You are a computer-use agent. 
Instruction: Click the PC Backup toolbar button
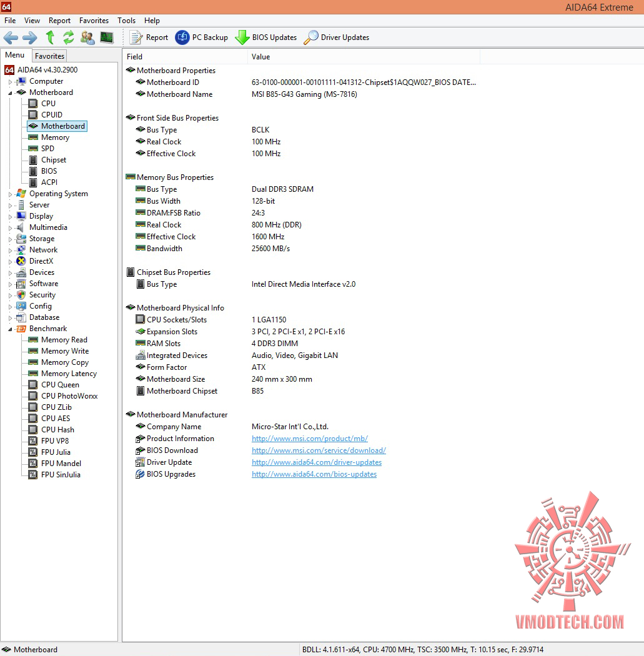pyautogui.click(x=202, y=37)
